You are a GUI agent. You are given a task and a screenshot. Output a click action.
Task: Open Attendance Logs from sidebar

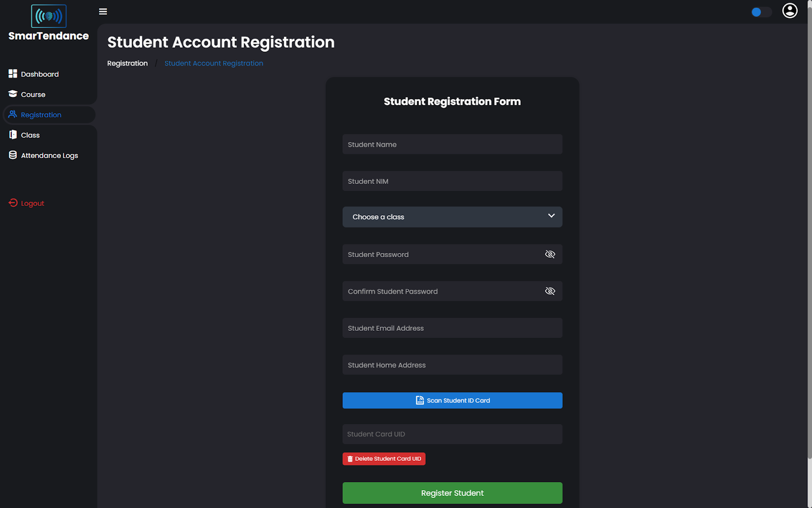49,155
